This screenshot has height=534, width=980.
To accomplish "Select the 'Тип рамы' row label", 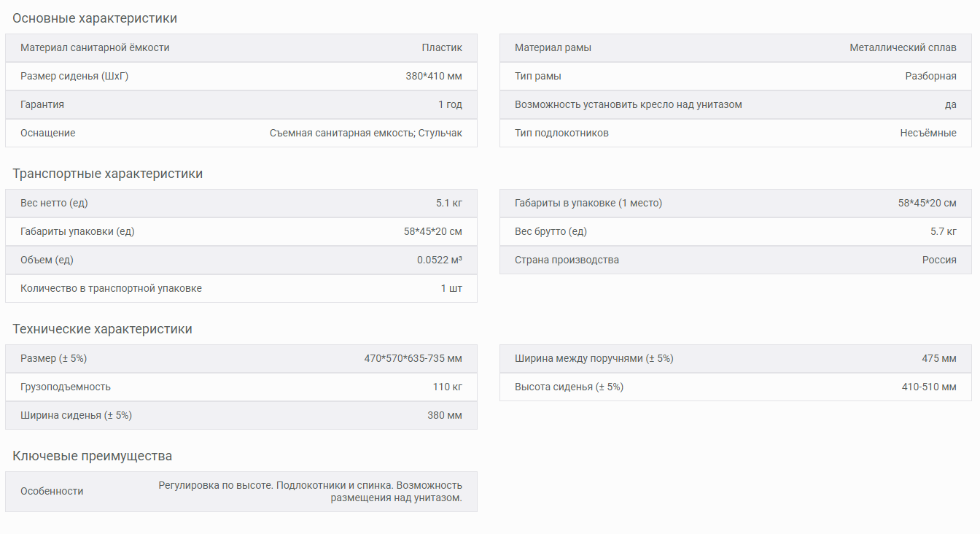I will point(538,76).
